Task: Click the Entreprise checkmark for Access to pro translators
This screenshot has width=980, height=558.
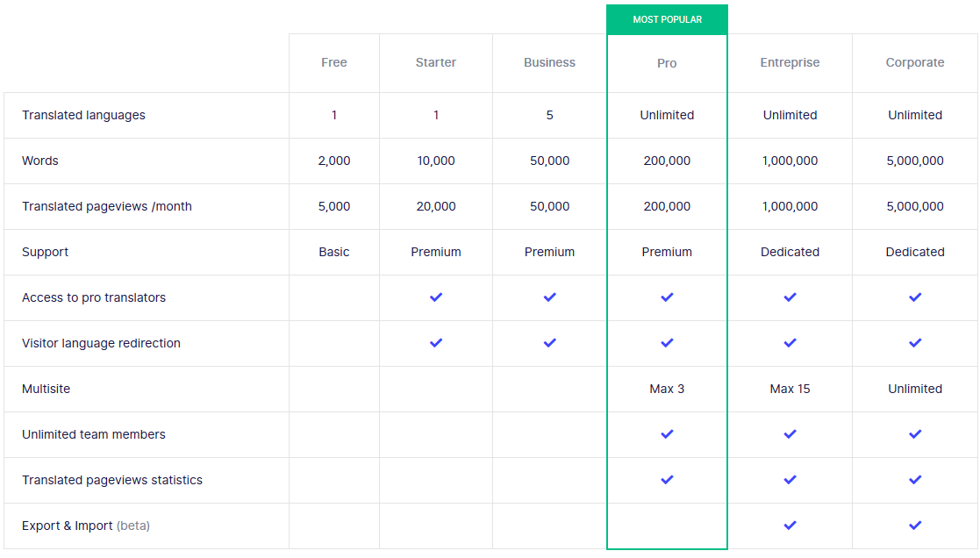Action: coord(790,297)
